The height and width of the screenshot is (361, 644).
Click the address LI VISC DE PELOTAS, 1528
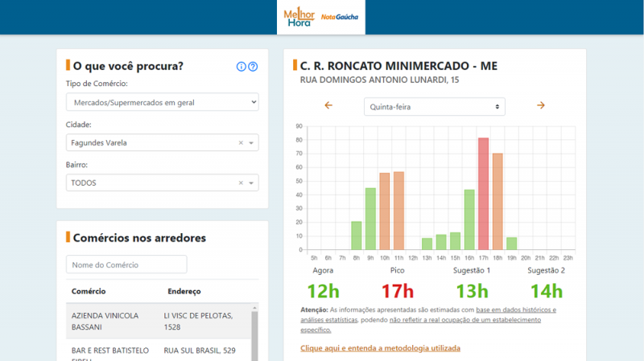pyautogui.click(x=198, y=322)
